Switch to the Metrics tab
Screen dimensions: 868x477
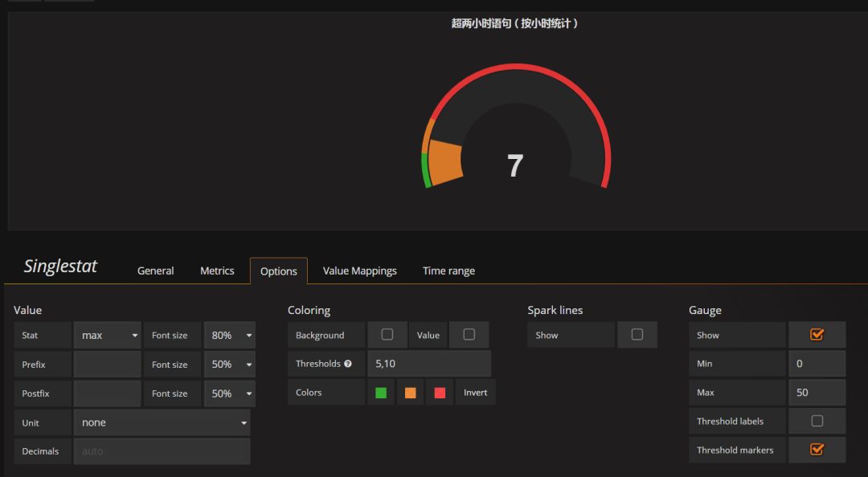pos(217,271)
